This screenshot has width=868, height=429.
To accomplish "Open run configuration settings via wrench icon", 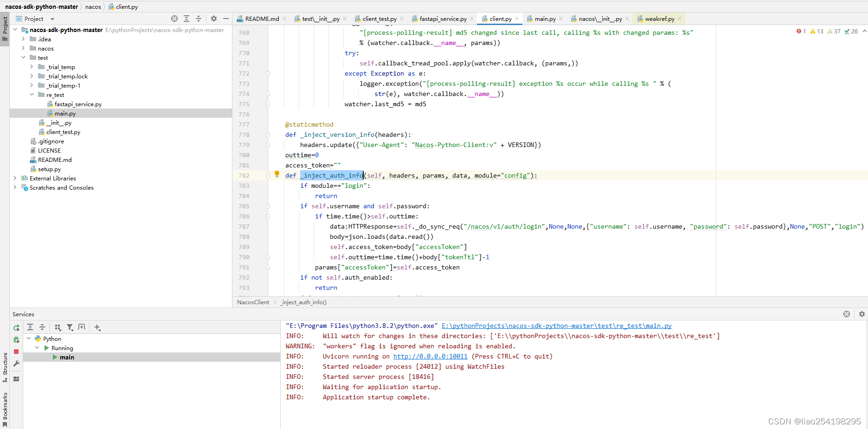I will 16,364.
